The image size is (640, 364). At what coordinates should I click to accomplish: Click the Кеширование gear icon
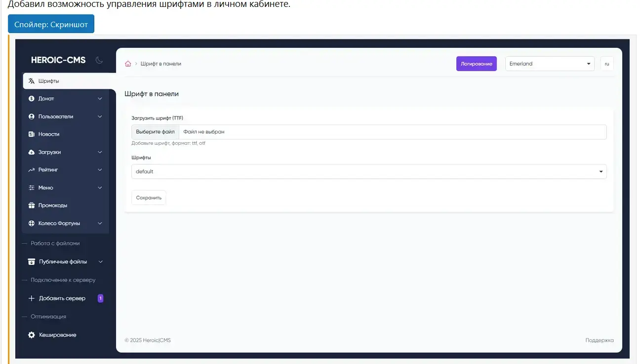(x=32, y=335)
